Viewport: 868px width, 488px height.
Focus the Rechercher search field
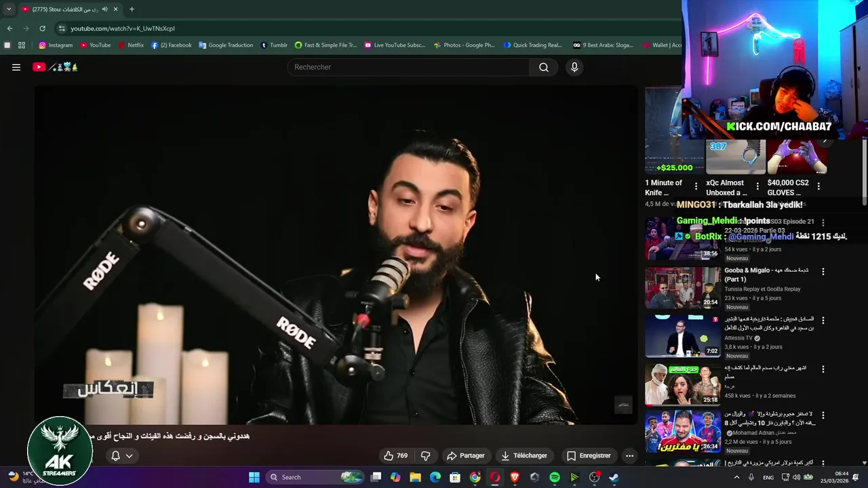tap(409, 67)
